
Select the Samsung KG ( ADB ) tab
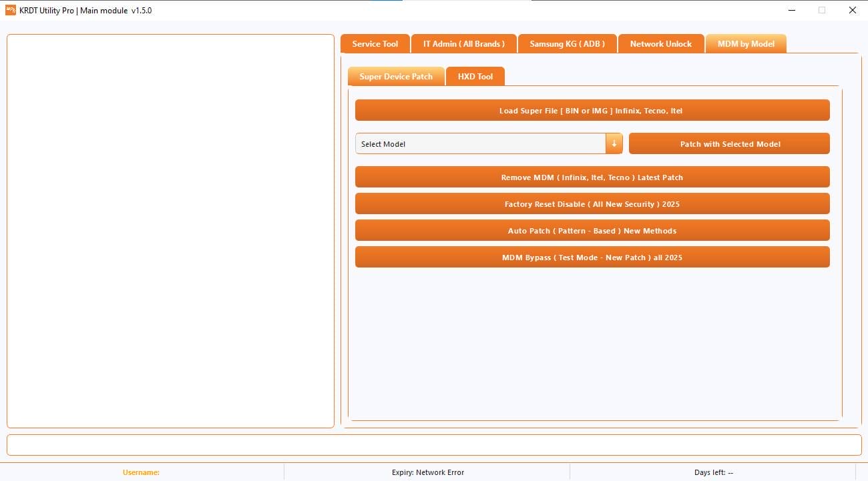[567, 43]
